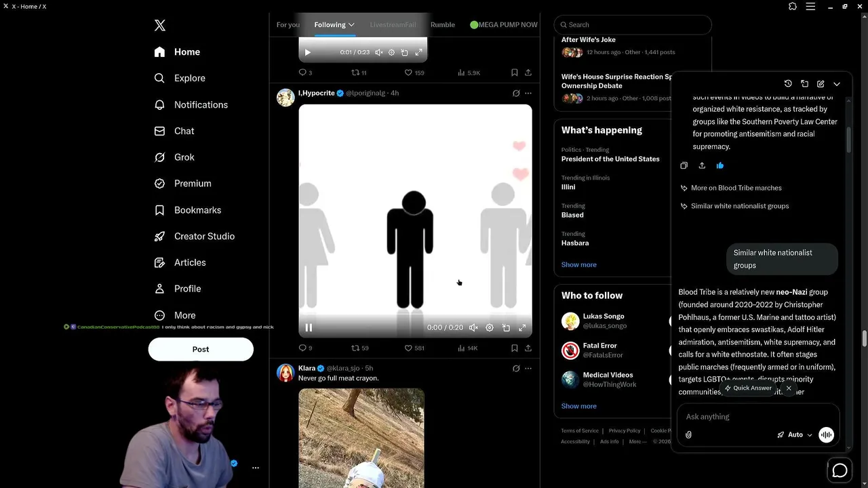Click the Post button
The width and height of the screenshot is (868, 488).
(201, 349)
